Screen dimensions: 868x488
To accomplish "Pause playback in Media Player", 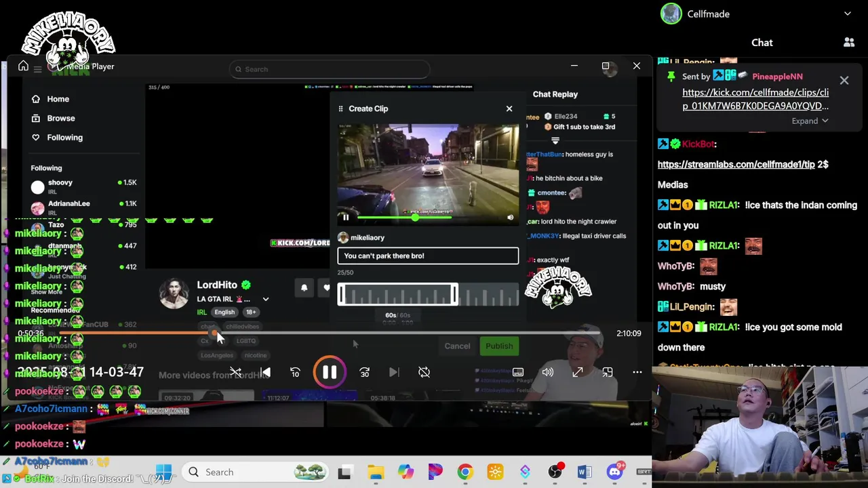I will point(330,372).
